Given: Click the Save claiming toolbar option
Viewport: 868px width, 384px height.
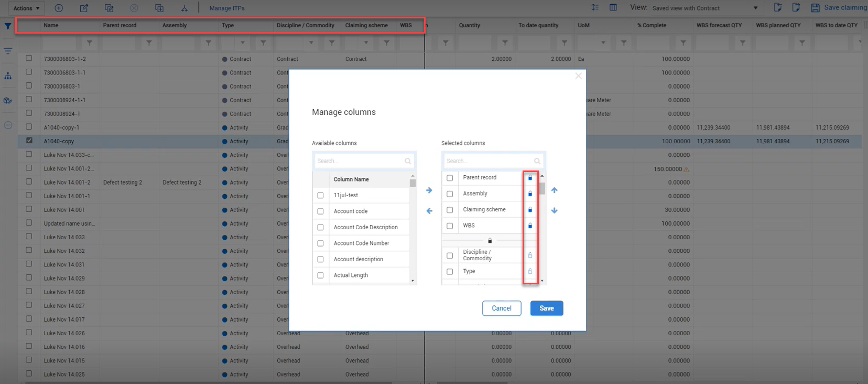Looking at the screenshot, I should pyautogui.click(x=839, y=7).
